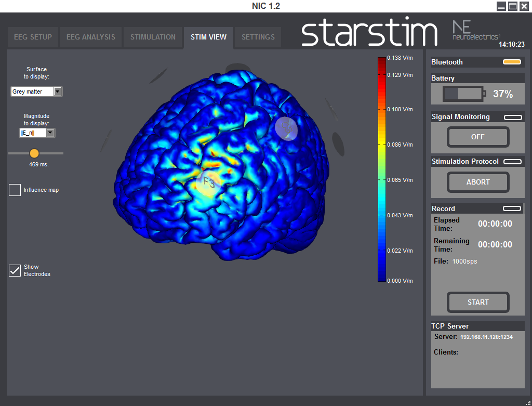
Task: Click the 469 ms. slider value
Action: [x=39, y=165]
